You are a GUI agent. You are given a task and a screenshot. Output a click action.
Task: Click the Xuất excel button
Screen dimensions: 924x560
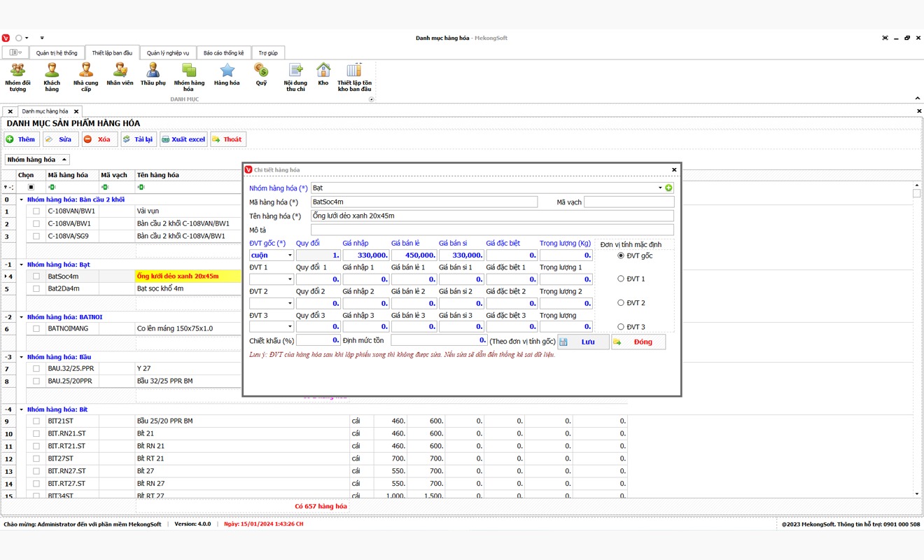coord(183,139)
